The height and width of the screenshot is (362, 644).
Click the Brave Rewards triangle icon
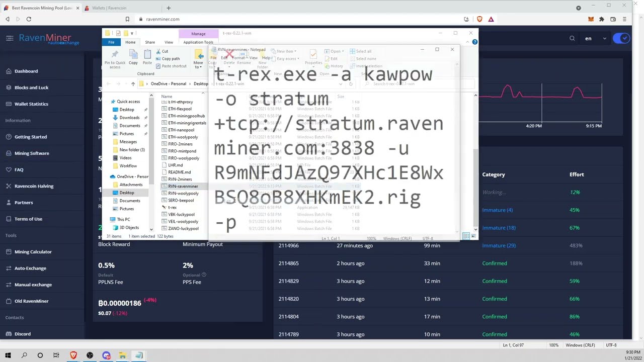[491, 19]
